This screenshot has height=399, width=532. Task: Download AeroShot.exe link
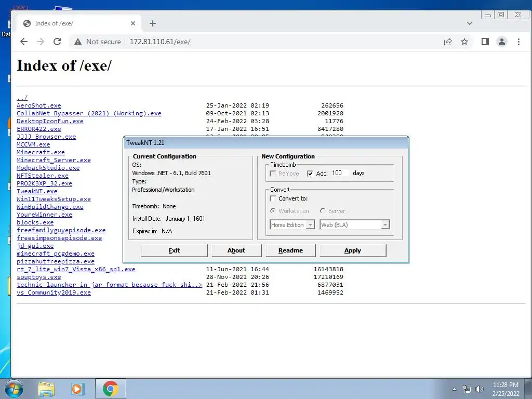pyautogui.click(x=38, y=105)
